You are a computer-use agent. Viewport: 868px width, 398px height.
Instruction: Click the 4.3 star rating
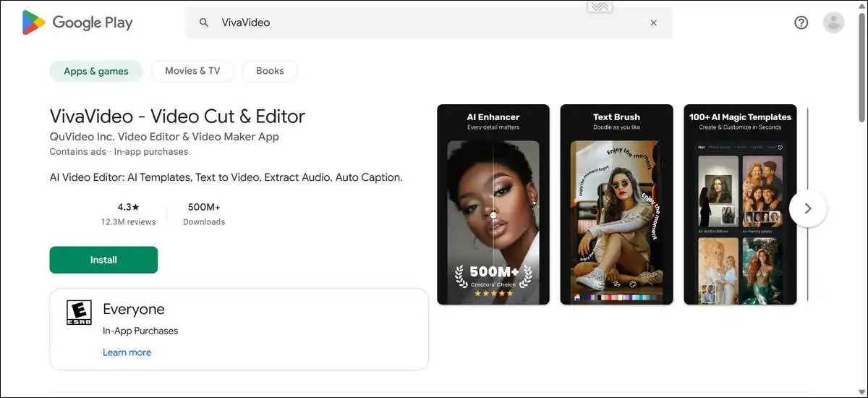128,207
